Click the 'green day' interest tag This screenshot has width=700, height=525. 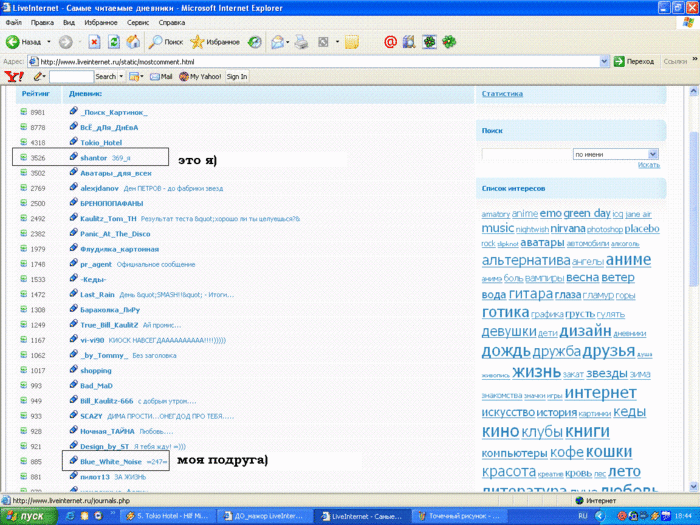tap(587, 213)
